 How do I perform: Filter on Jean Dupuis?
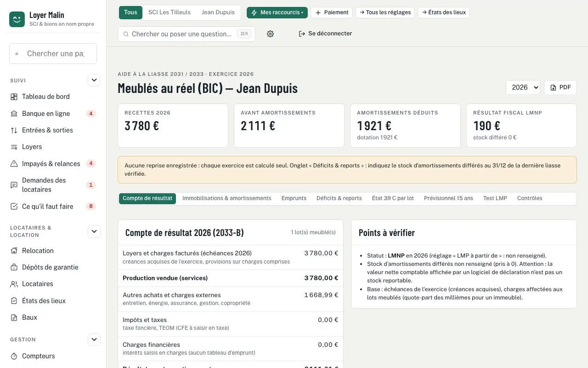[x=218, y=12]
